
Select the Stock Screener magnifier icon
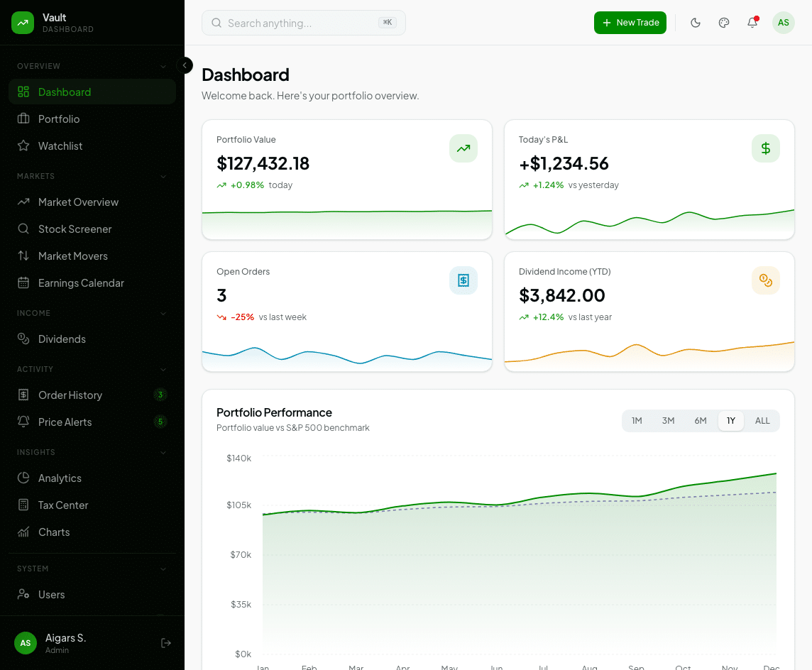pos(23,229)
